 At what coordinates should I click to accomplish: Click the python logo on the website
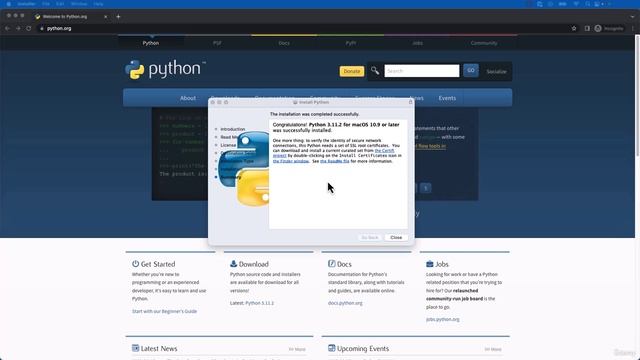click(165, 69)
